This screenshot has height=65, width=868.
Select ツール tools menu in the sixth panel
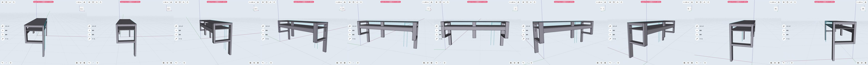point(439,39)
